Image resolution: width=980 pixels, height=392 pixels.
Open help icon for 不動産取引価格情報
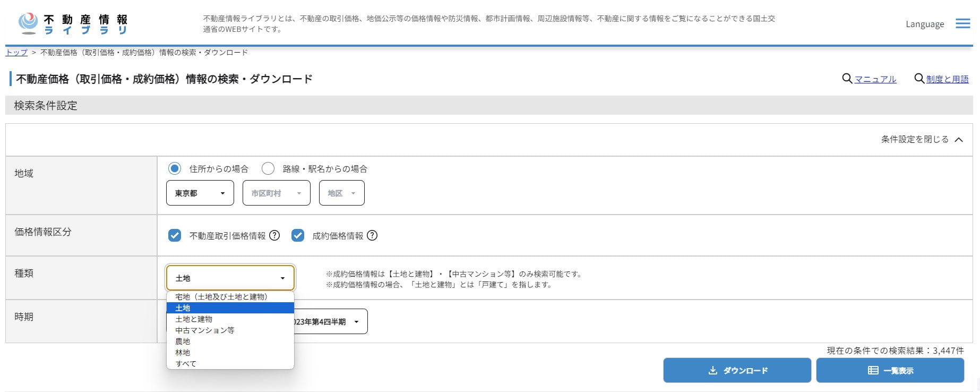pos(274,235)
